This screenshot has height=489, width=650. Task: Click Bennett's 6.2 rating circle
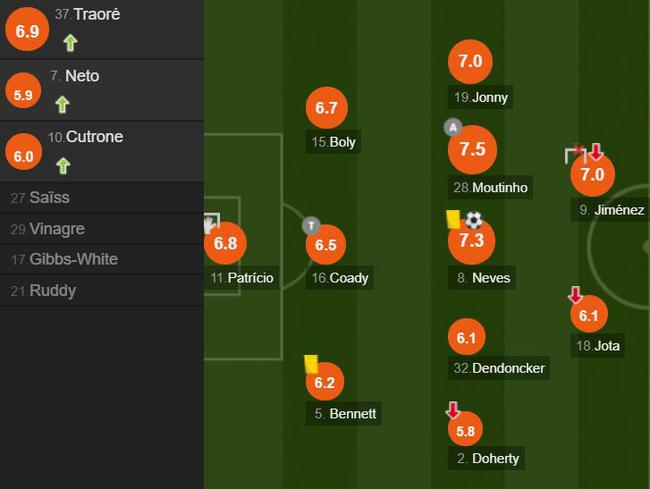point(325,381)
